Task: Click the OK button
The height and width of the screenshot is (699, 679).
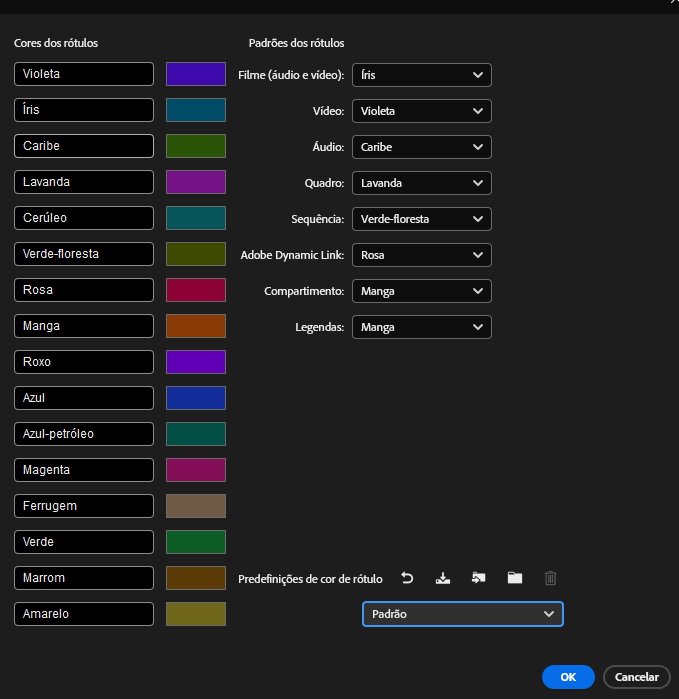Action: tap(568, 677)
